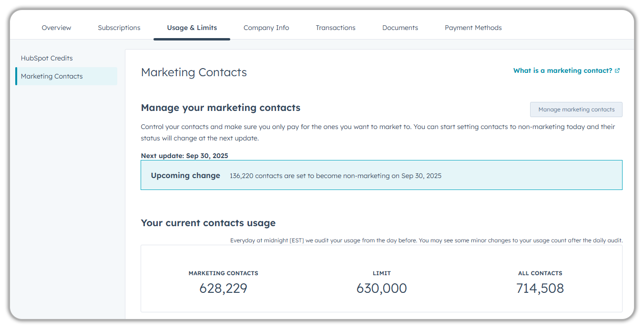Select Marketing Contacts in the sidebar
This screenshot has width=644, height=329.
click(51, 76)
